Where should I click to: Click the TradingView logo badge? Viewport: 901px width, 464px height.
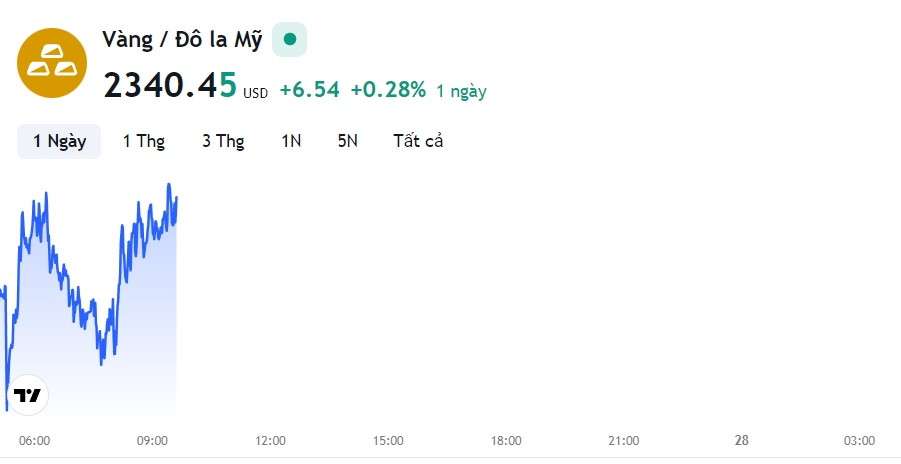point(28,395)
